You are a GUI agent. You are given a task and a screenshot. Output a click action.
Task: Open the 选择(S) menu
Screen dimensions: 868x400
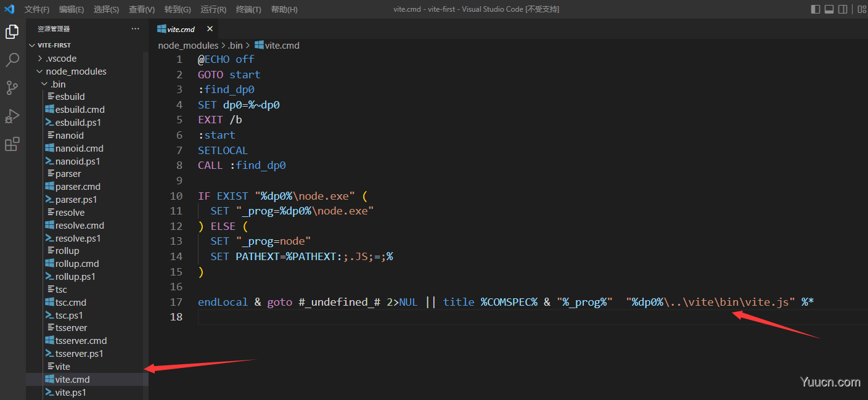(107, 9)
